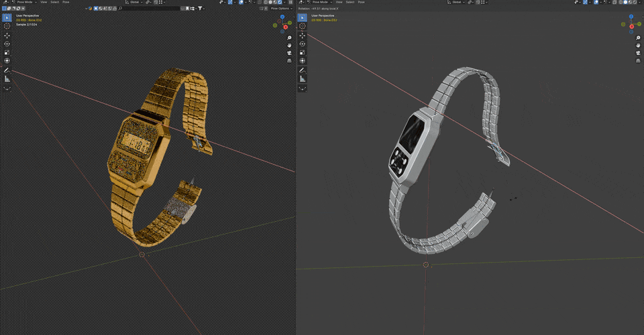Select the Scale tool in right viewport
This screenshot has height=335, width=644.
point(303,52)
